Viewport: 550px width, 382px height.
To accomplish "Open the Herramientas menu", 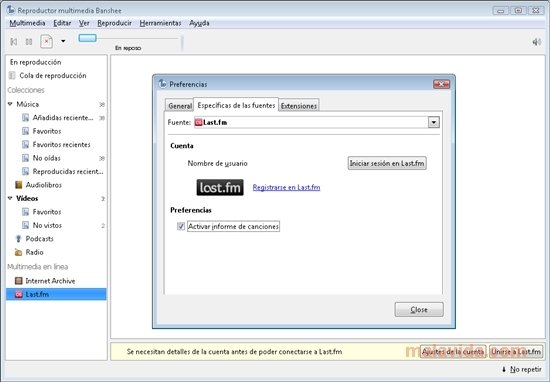I will tap(160, 23).
